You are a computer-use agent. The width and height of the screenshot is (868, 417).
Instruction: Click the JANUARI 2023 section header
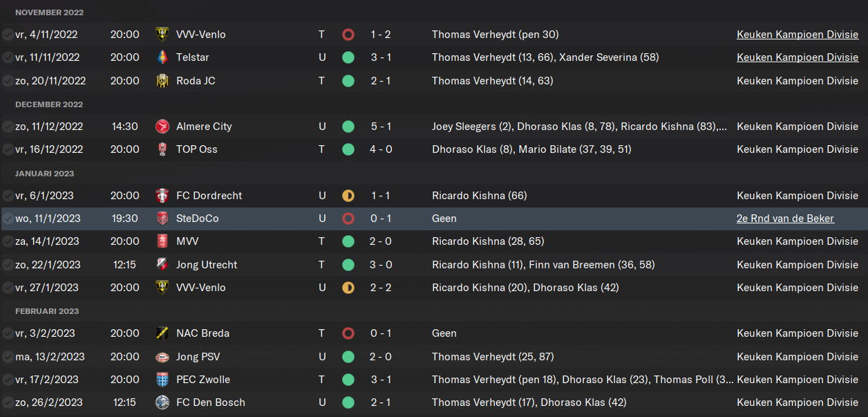point(44,174)
